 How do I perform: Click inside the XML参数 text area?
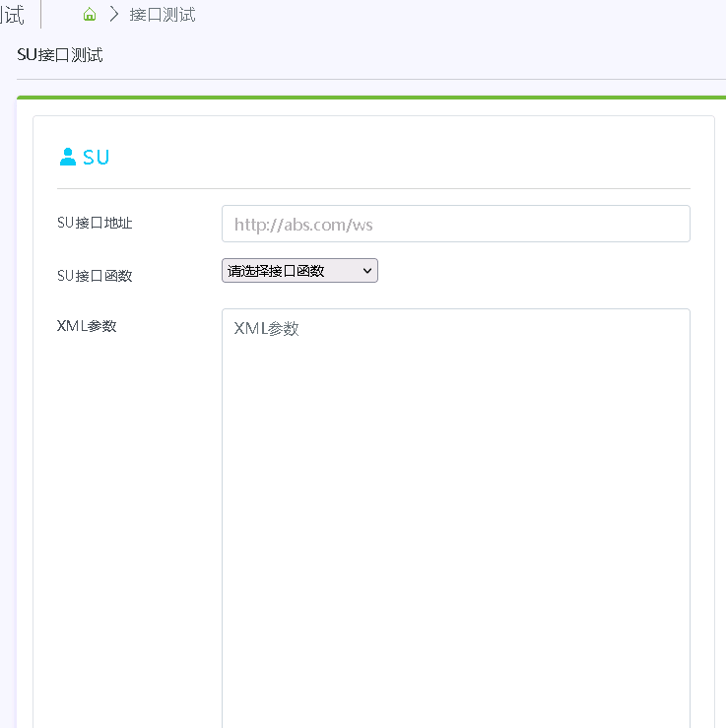(x=456, y=518)
